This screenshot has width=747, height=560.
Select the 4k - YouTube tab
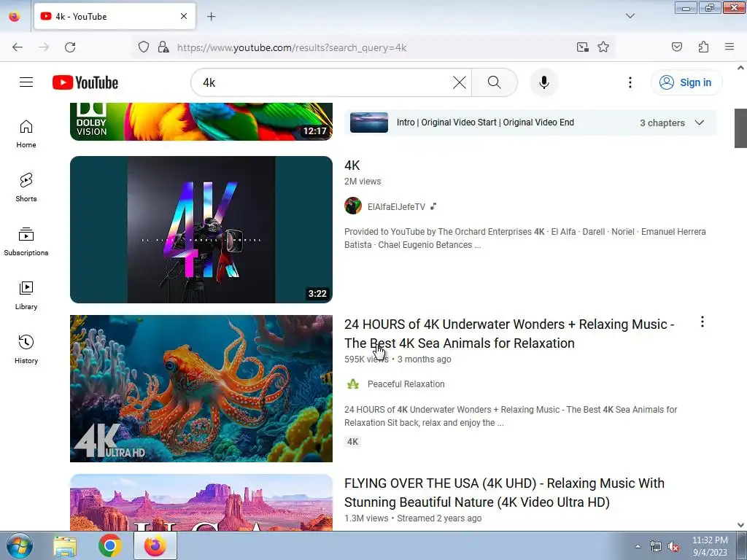point(115,17)
